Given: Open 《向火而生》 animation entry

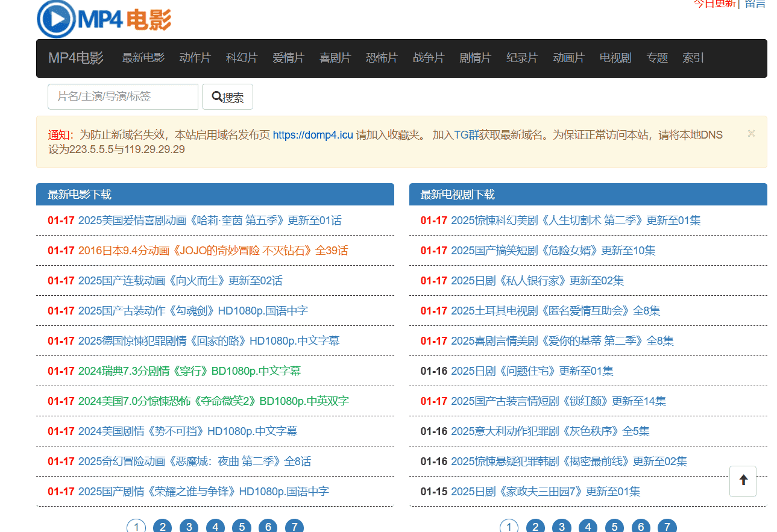Looking at the screenshot, I should (180, 281).
